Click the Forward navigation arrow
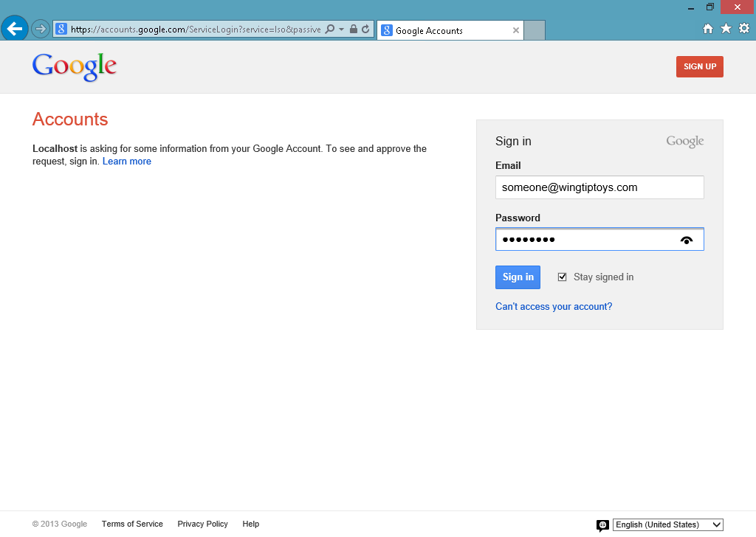Viewport: 756px width, 537px height. click(x=41, y=30)
